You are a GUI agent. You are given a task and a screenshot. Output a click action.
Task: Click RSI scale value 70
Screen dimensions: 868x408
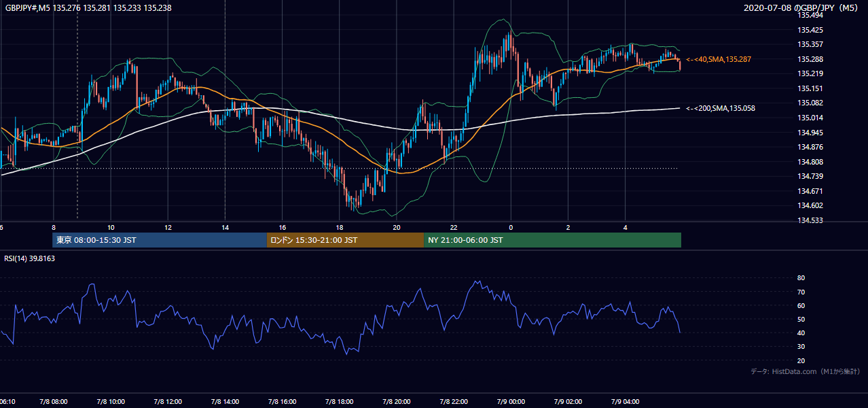[x=801, y=292]
